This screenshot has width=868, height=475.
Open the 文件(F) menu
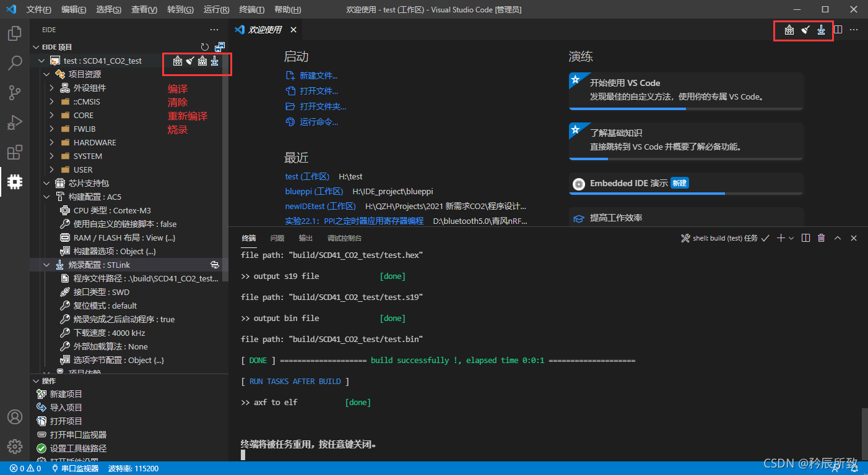pos(39,10)
